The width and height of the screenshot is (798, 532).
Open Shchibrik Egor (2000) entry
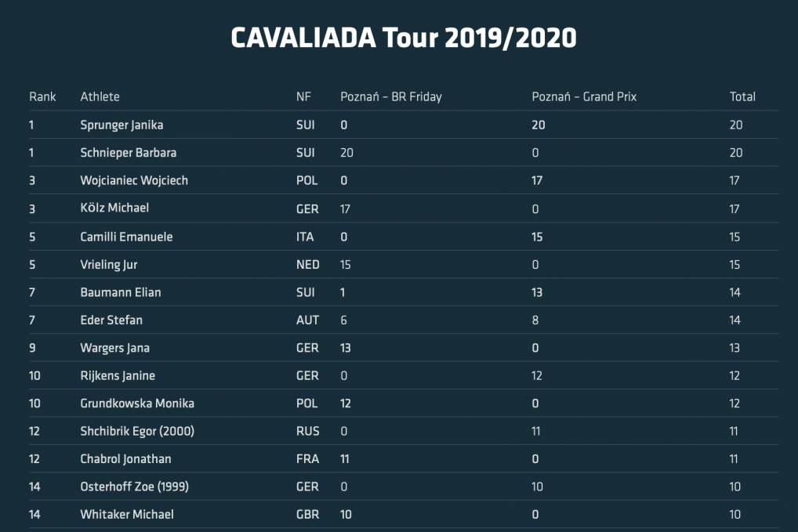pyautogui.click(x=137, y=431)
